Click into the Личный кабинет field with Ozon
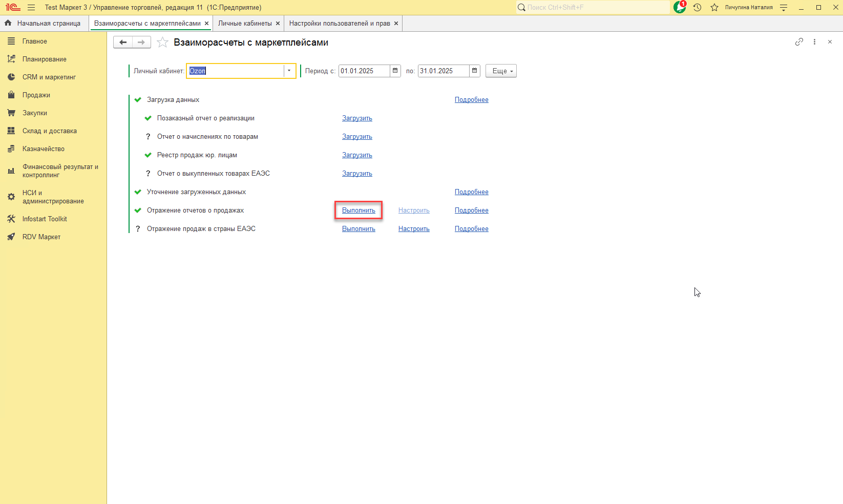 [x=236, y=71]
